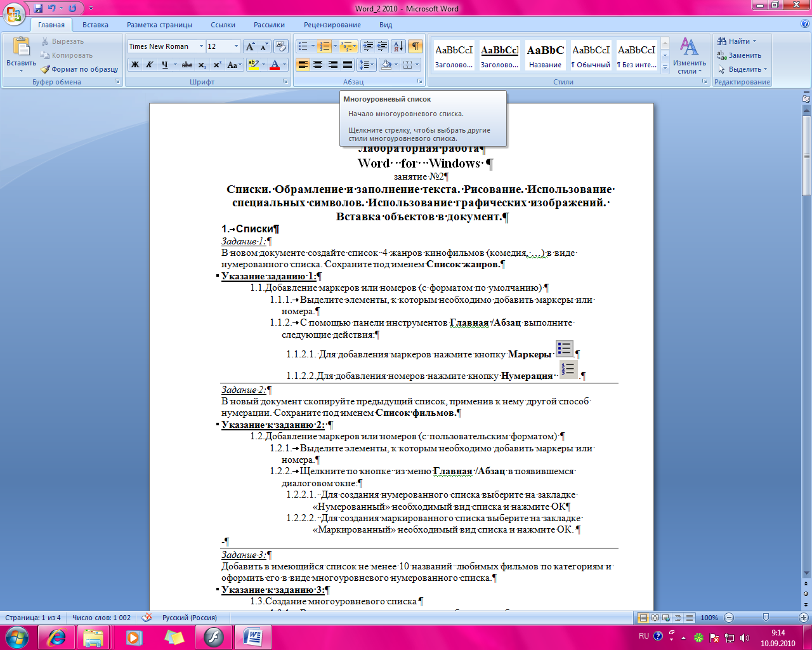Screen dimensions: 812x650
Task: Undo the last action
Action: tap(52, 8)
